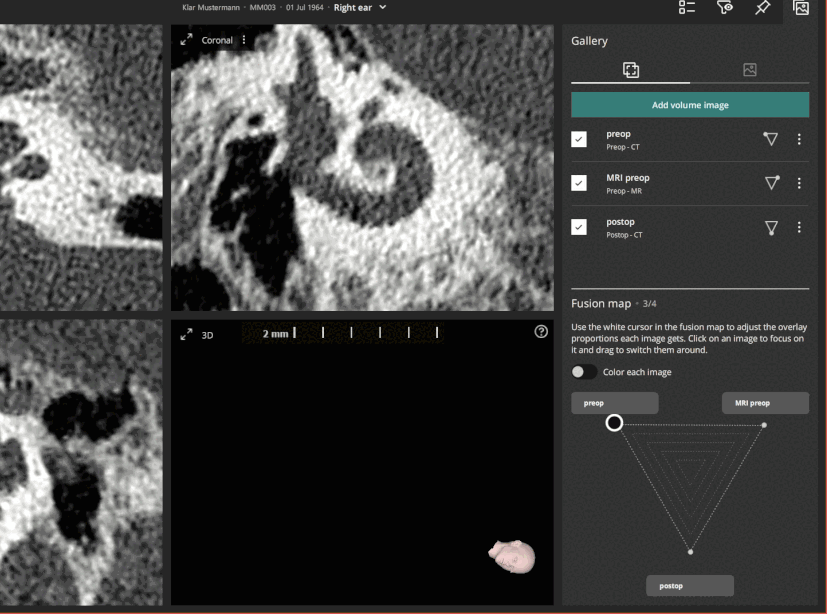Click the postop corner of fusion triangle
The height and width of the screenshot is (614, 827).
[690, 552]
